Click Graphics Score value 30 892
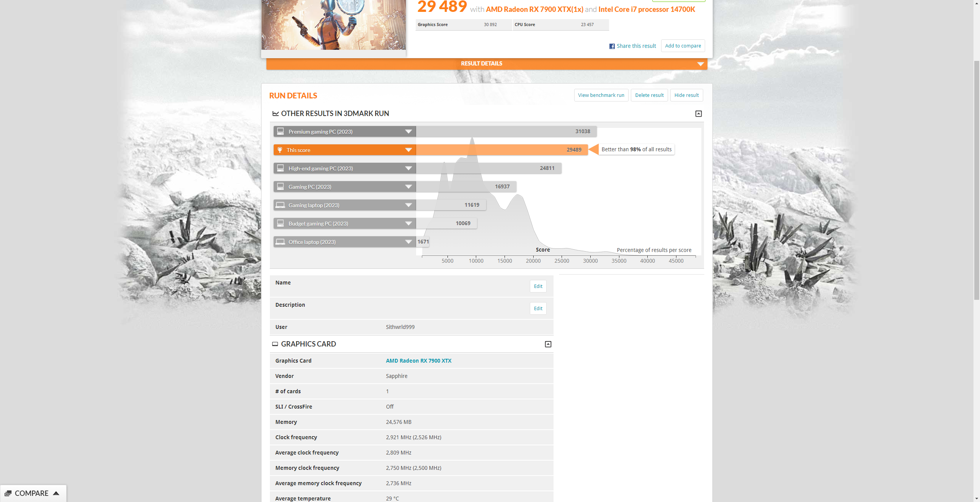The width and height of the screenshot is (980, 502). (490, 25)
